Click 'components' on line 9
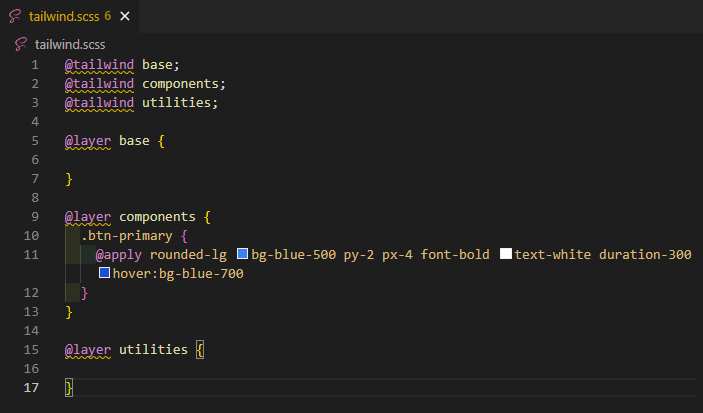Image resolution: width=703 pixels, height=413 pixels. point(157,217)
